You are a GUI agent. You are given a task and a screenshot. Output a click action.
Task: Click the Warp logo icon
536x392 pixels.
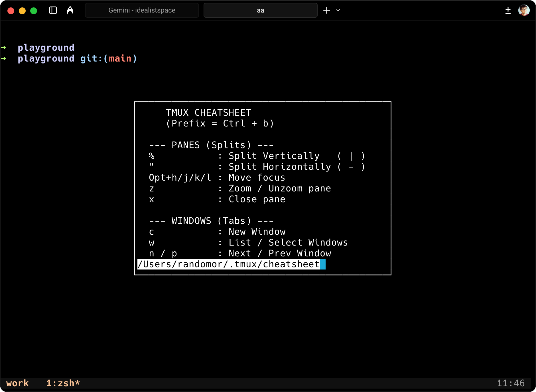point(70,10)
